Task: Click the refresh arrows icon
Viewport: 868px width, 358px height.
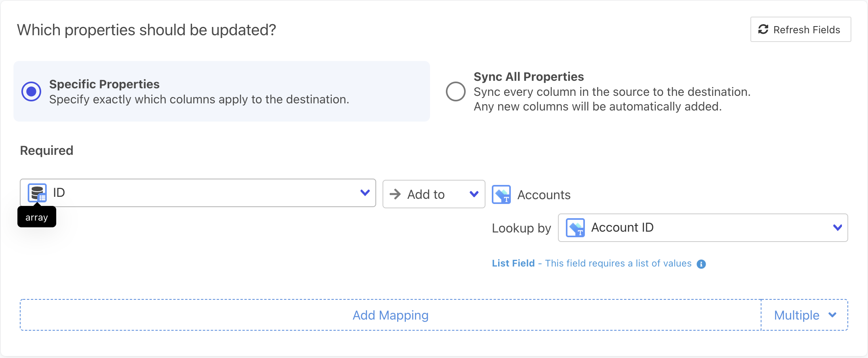Action: [763, 29]
